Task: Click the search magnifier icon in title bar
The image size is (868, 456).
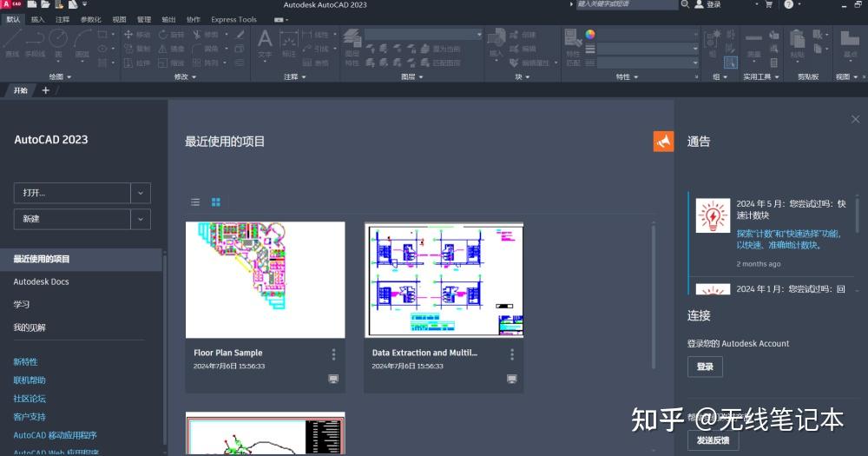Action: (686, 4)
